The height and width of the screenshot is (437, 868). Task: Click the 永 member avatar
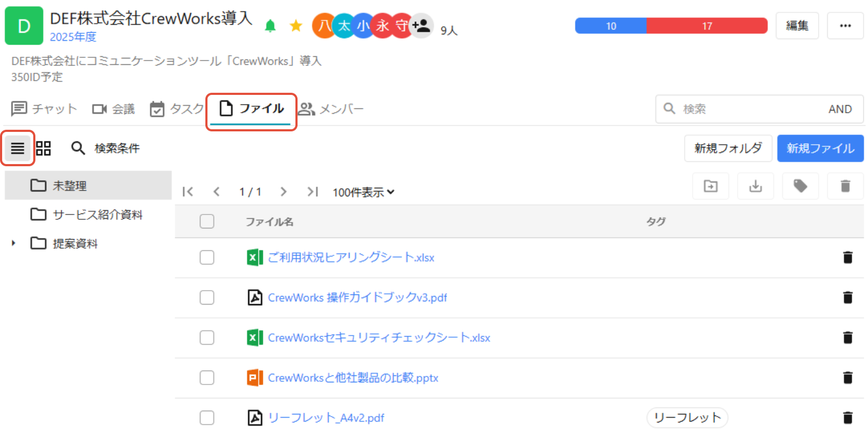pyautogui.click(x=382, y=26)
